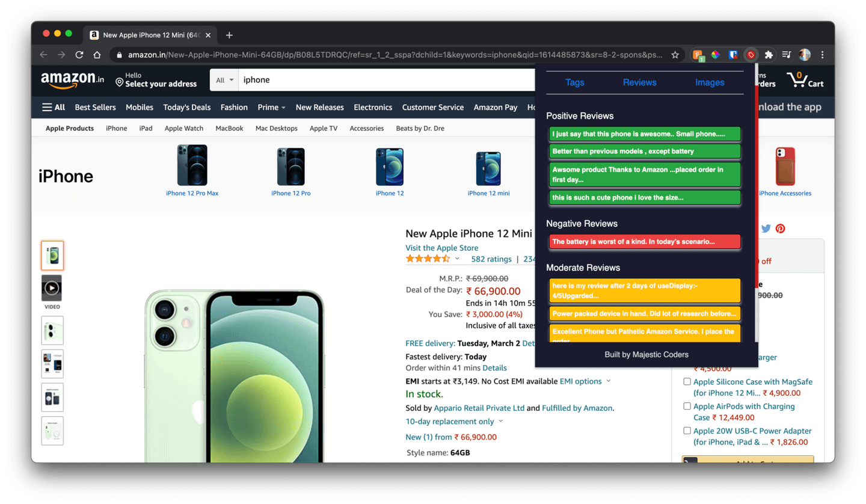The width and height of the screenshot is (866, 504).
Task: Share the product on Twitter
Action: (766, 229)
